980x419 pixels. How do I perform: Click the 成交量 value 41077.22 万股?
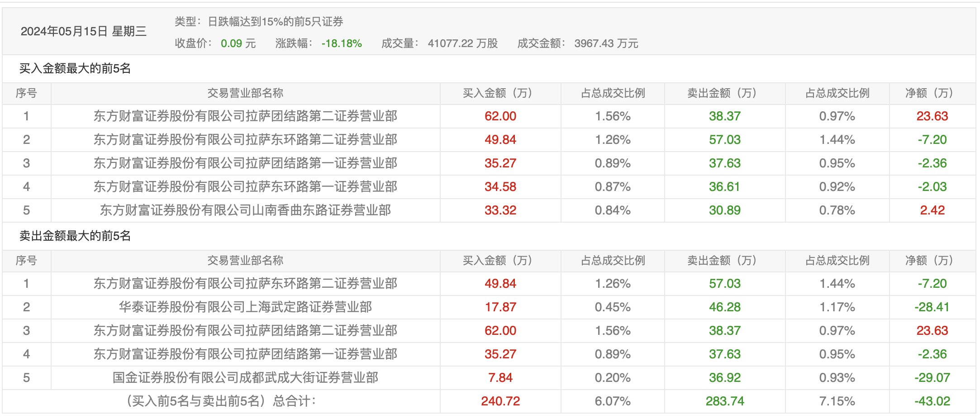pos(462,43)
